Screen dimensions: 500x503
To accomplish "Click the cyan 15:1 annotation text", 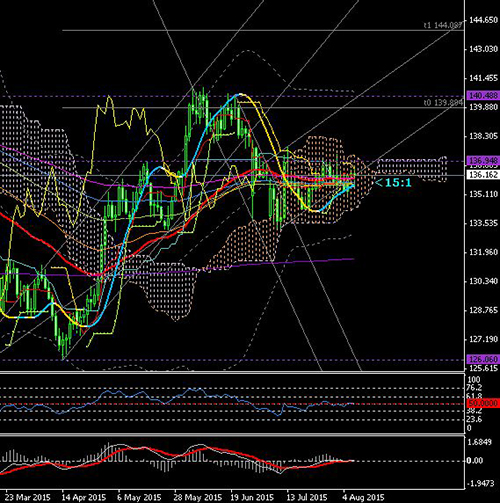I will [393, 183].
